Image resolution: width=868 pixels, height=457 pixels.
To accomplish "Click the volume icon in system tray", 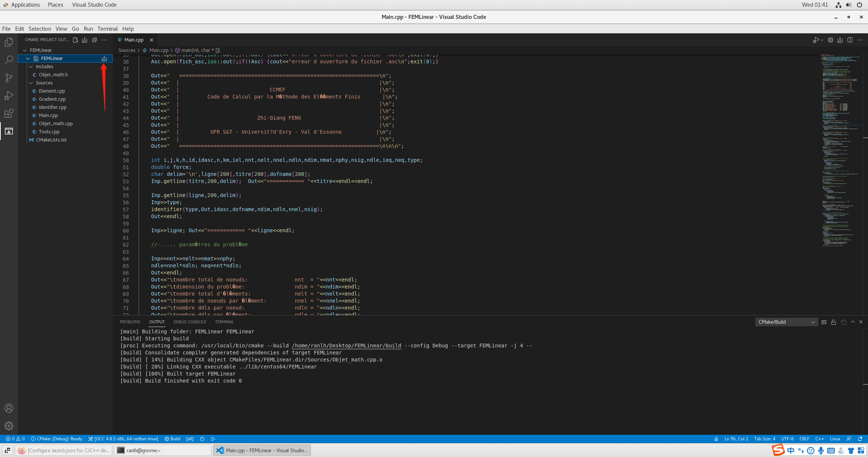I will point(849,5).
